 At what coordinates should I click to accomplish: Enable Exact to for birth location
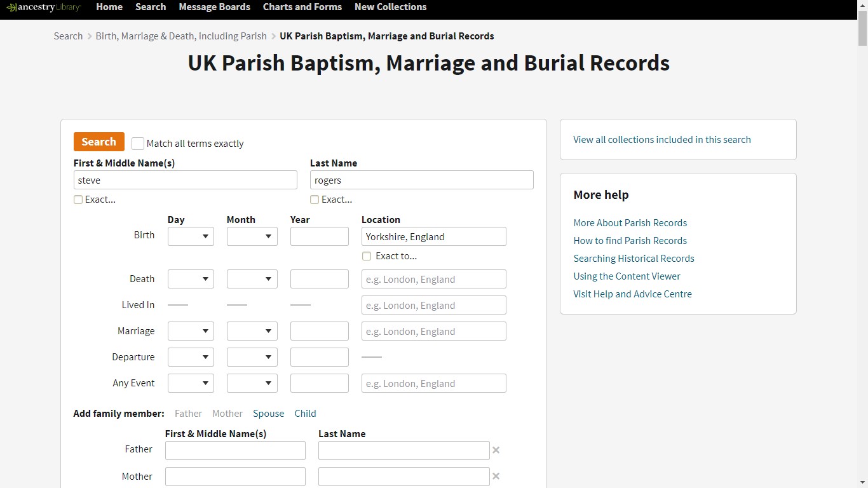click(x=367, y=255)
